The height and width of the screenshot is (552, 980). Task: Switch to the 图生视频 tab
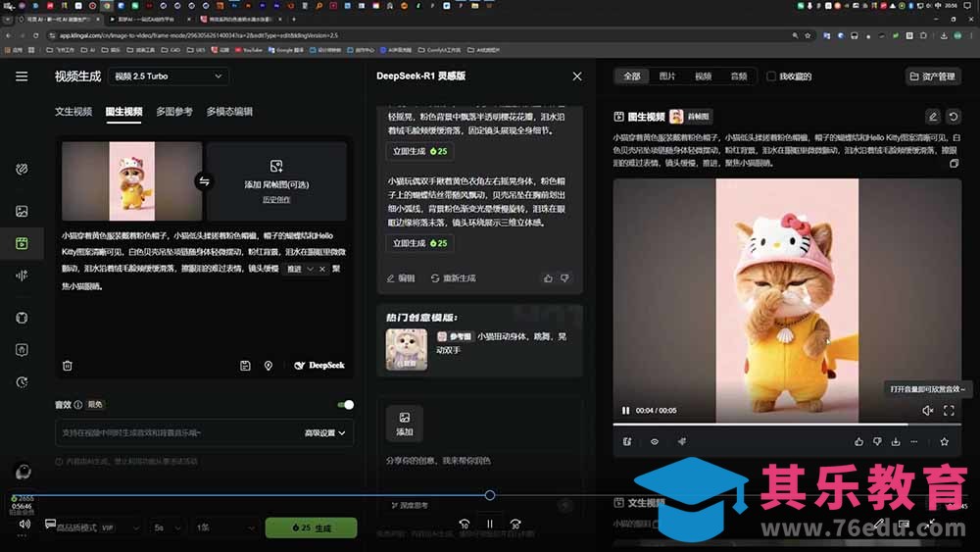pos(123,111)
